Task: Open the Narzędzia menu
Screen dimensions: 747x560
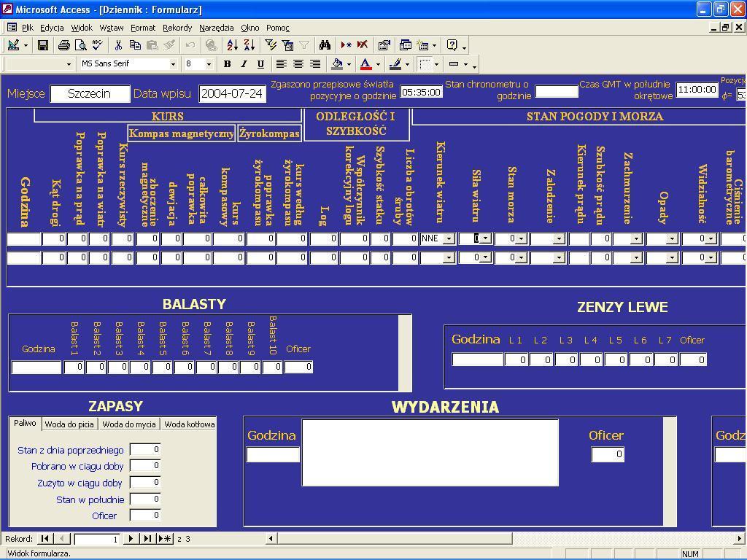Action: (216, 28)
